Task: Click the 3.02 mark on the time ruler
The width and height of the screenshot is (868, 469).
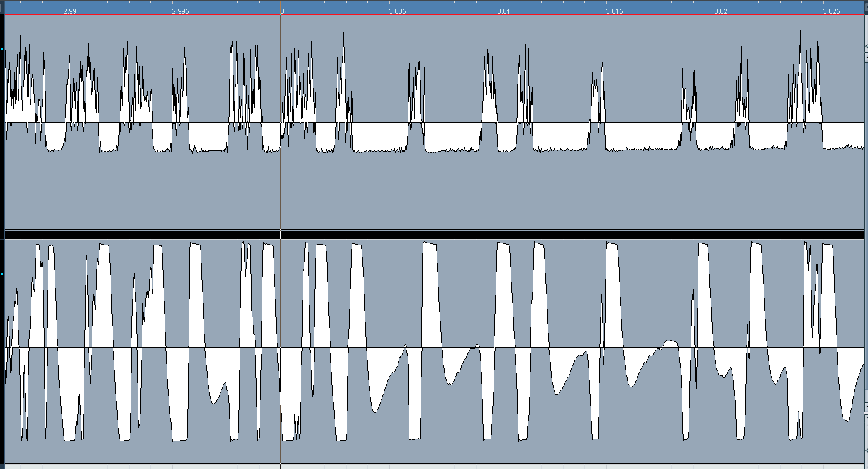Action: [721, 11]
